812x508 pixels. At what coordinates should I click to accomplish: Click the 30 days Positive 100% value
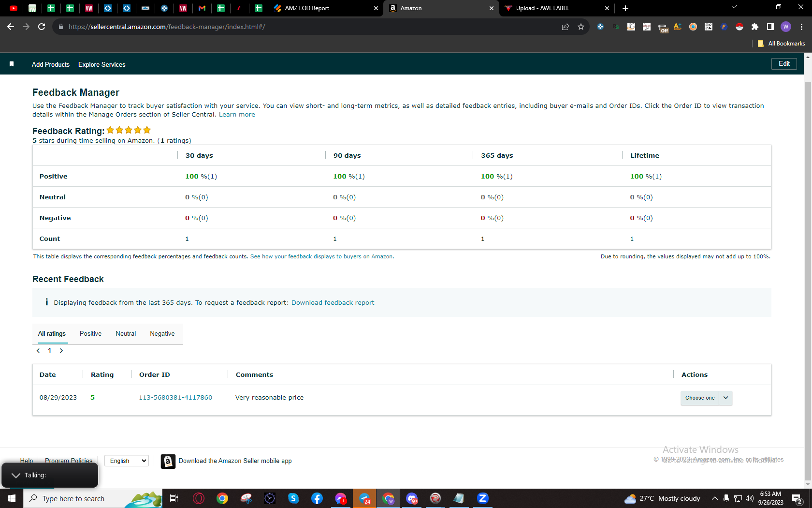point(201,177)
